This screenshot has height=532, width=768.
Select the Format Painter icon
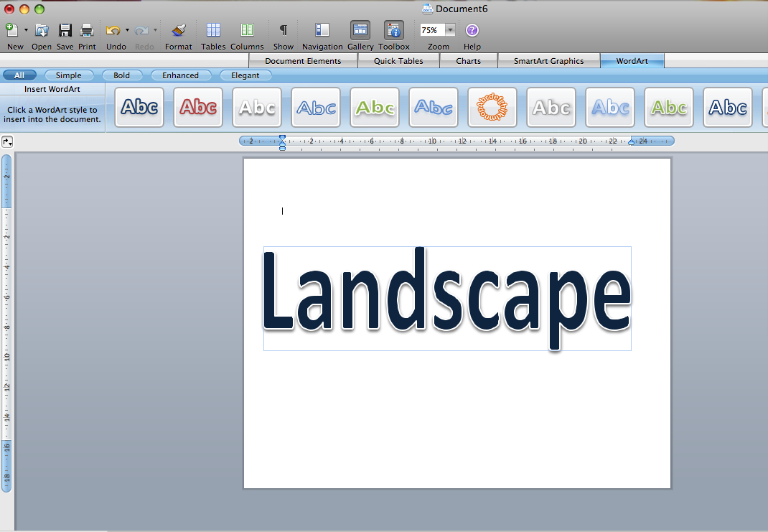pos(178,31)
